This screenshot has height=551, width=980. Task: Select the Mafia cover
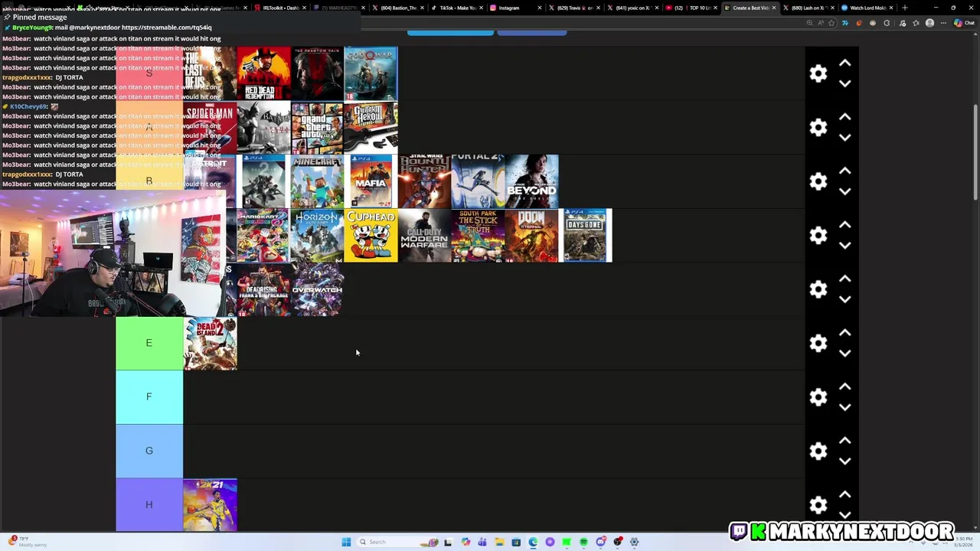click(371, 181)
